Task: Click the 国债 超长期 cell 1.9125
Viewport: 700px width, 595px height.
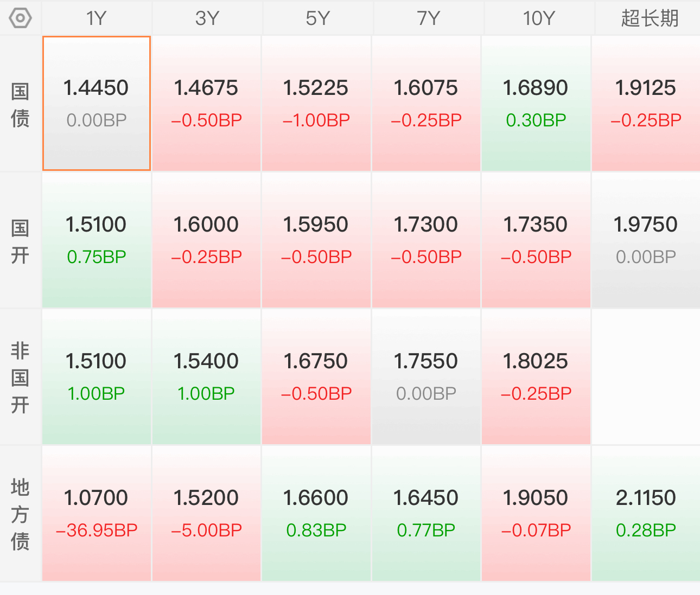Action: click(x=646, y=103)
